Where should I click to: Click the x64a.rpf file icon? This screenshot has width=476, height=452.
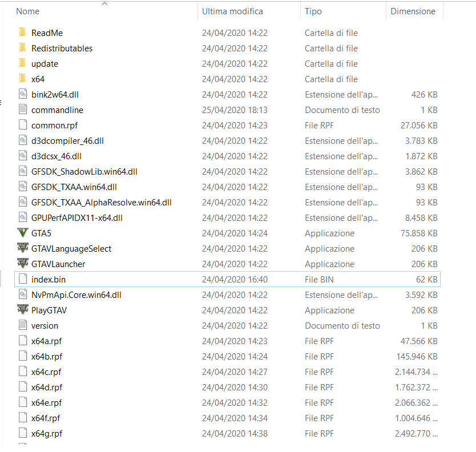[23, 341]
